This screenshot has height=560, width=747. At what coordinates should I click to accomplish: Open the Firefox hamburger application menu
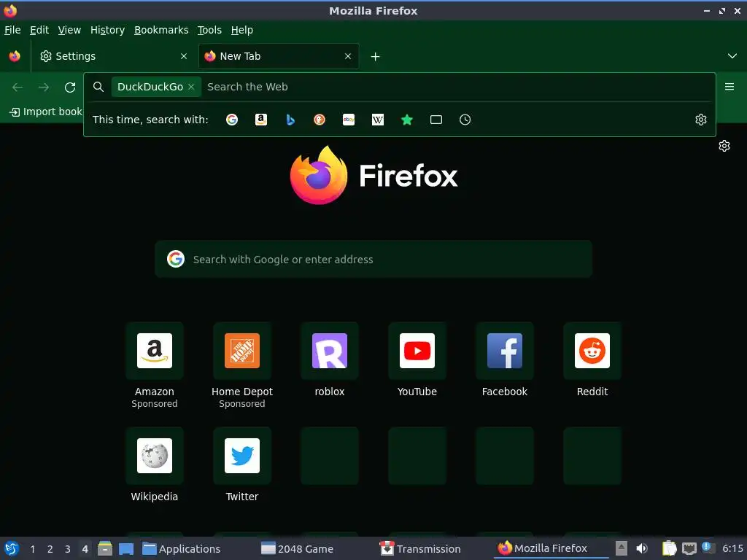click(x=729, y=87)
